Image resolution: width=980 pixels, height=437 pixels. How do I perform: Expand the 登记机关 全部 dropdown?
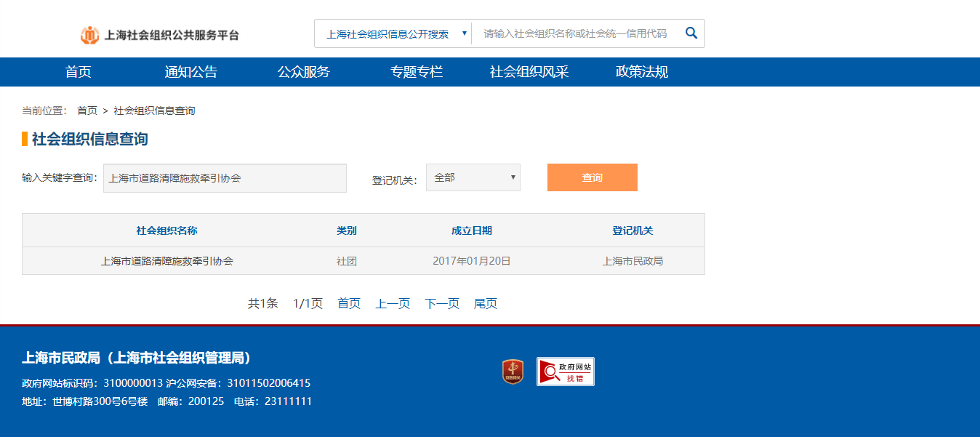[x=473, y=177]
